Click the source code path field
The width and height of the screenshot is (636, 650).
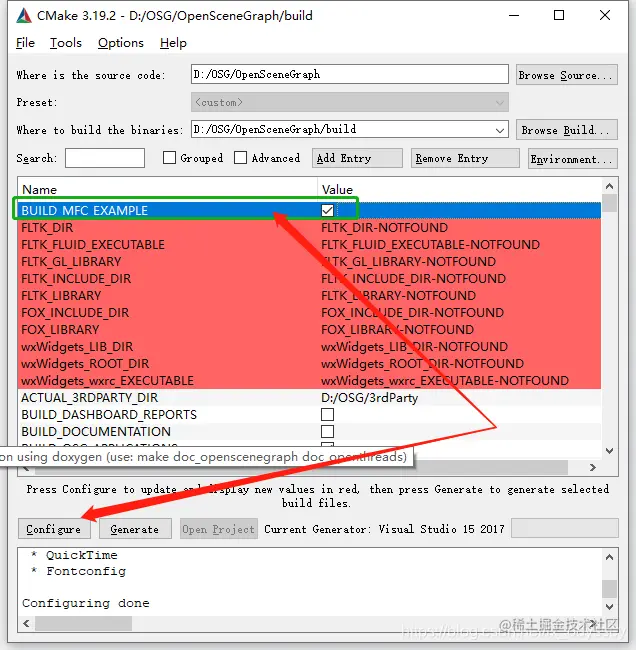[x=350, y=74]
